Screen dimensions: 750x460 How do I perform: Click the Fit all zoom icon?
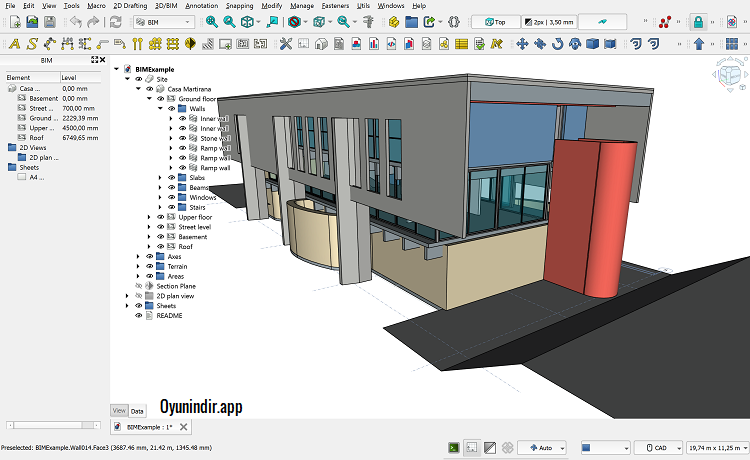pyautogui.click(x=212, y=22)
